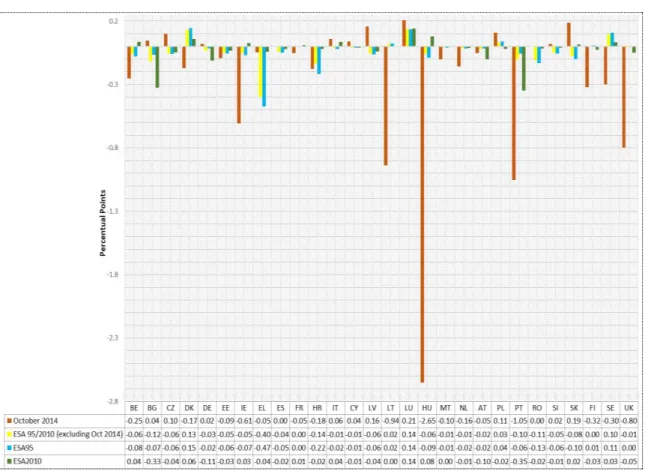This screenshot has width=648, height=471.
Task: Click ESA2010 value -0.11 for DE
Action: coord(207,461)
